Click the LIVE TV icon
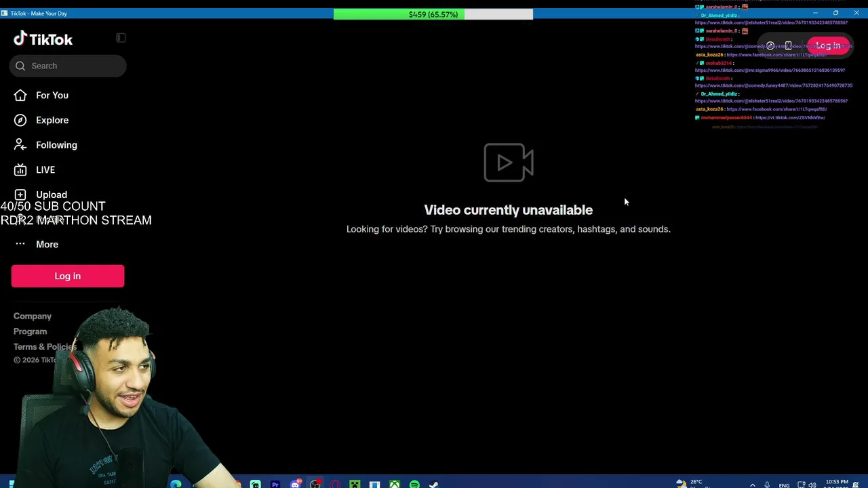This screenshot has width=868, height=488. tap(20, 170)
